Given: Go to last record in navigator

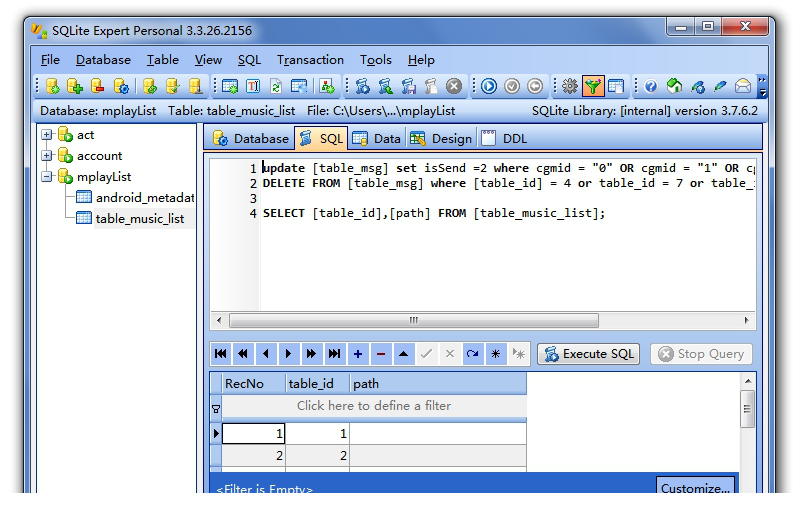Looking at the screenshot, I should (334, 354).
